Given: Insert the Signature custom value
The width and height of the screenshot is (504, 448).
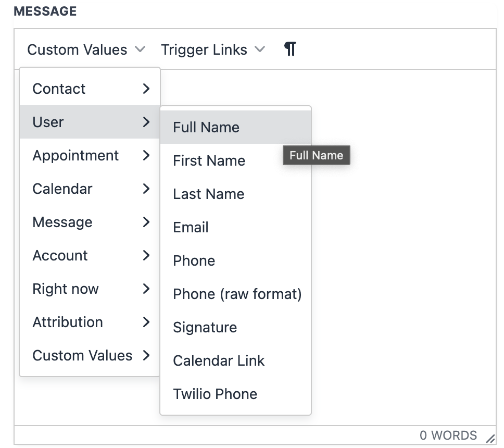Looking at the screenshot, I should coord(236,327).
